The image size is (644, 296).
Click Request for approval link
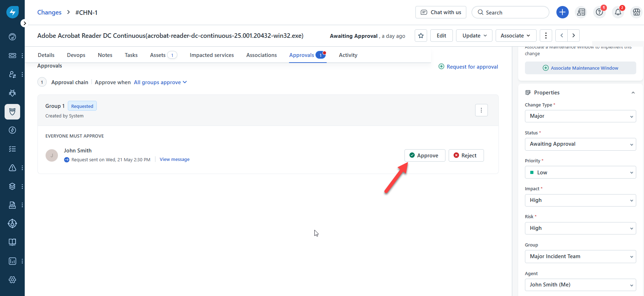(x=468, y=67)
